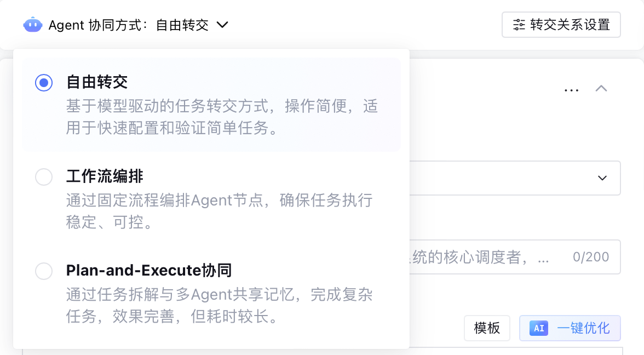Viewport: 644px width, 355px height.
Task: Click the AI badge icon
Action: coord(539,328)
